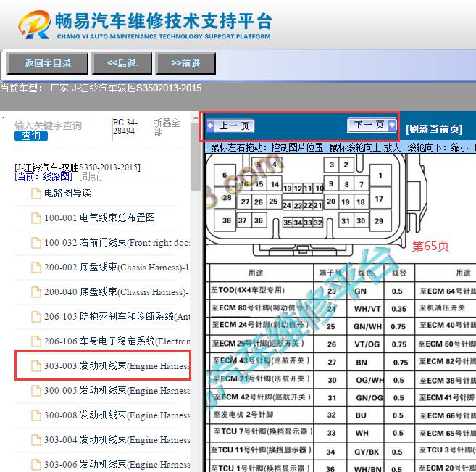Click table cell 至TCU 7号针脚(换挡显示器)

pos(262,431)
